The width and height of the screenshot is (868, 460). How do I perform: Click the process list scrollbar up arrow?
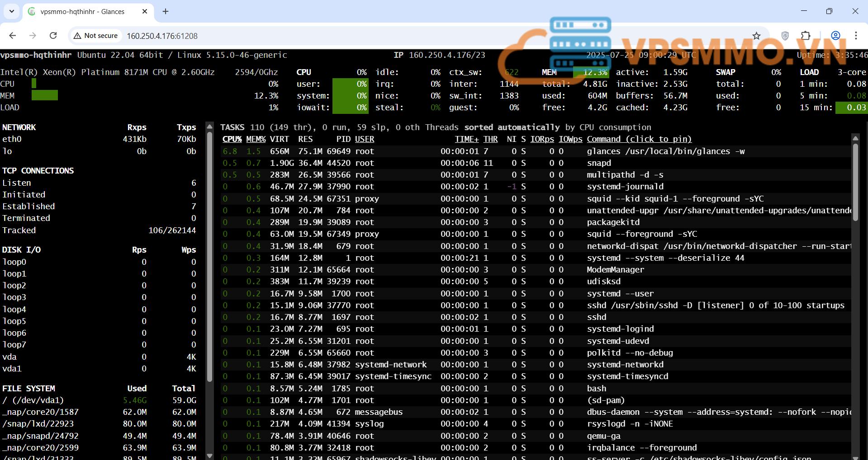click(855, 138)
